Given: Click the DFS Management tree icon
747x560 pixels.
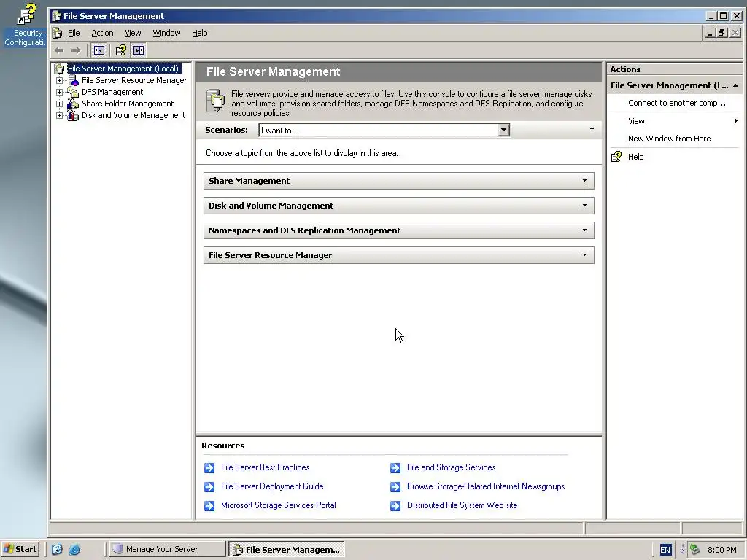Looking at the screenshot, I should [73, 92].
